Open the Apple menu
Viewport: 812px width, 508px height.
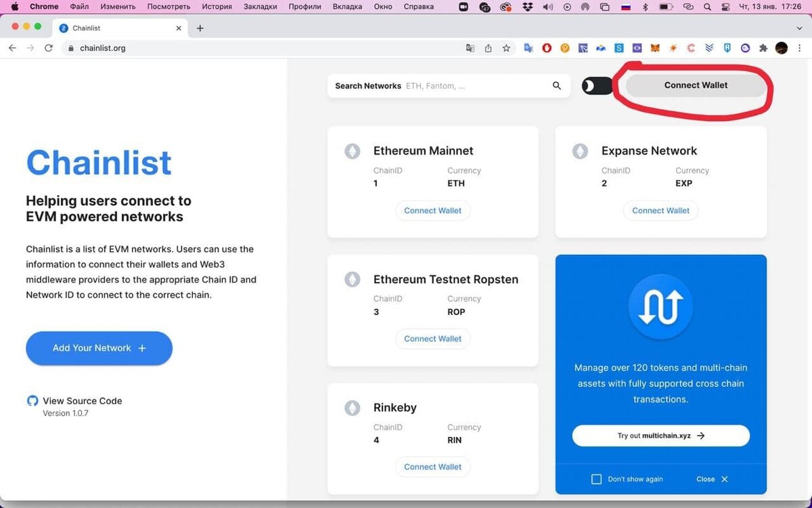[14, 7]
